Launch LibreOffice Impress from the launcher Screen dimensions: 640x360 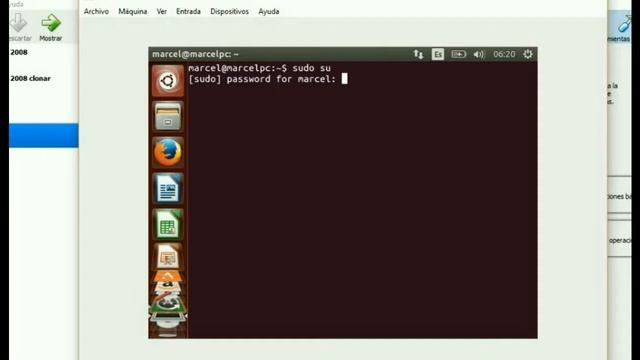tap(168, 256)
